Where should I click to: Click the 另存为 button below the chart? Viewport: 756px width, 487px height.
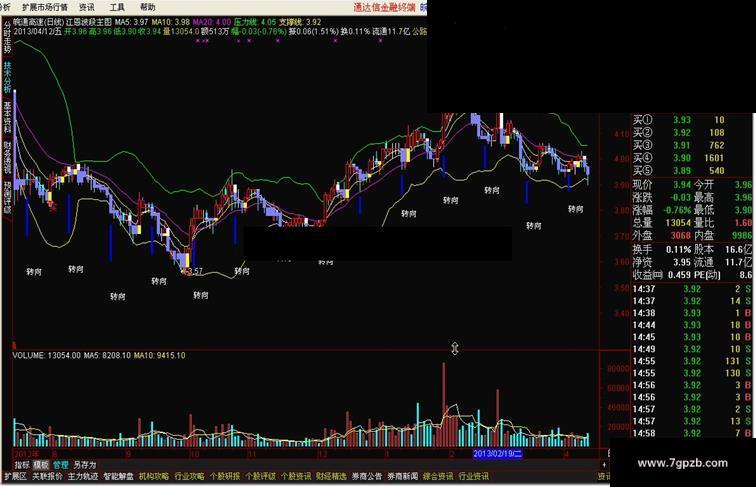coord(84,465)
